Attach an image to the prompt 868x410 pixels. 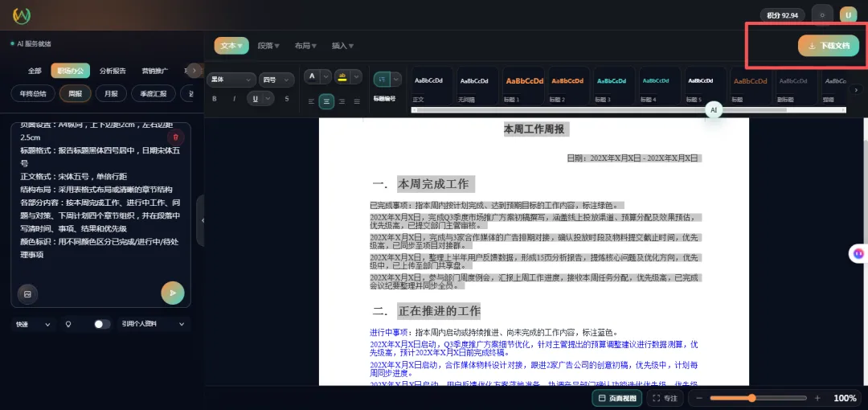point(27,294)
